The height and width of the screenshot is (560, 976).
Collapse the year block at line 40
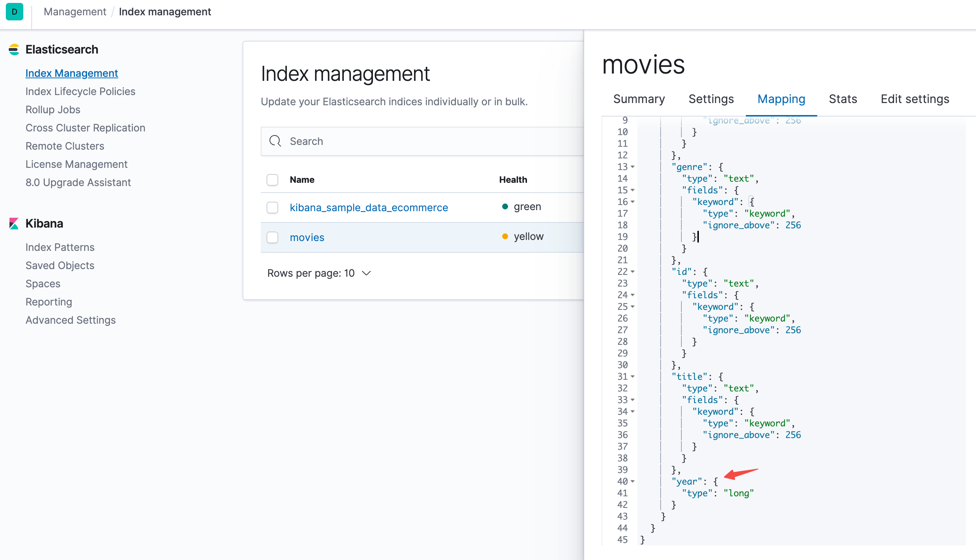(633, 482)
